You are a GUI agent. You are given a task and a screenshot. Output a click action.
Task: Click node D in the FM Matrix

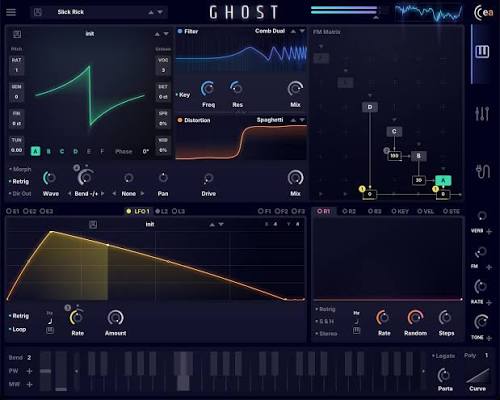pos(370,107)
